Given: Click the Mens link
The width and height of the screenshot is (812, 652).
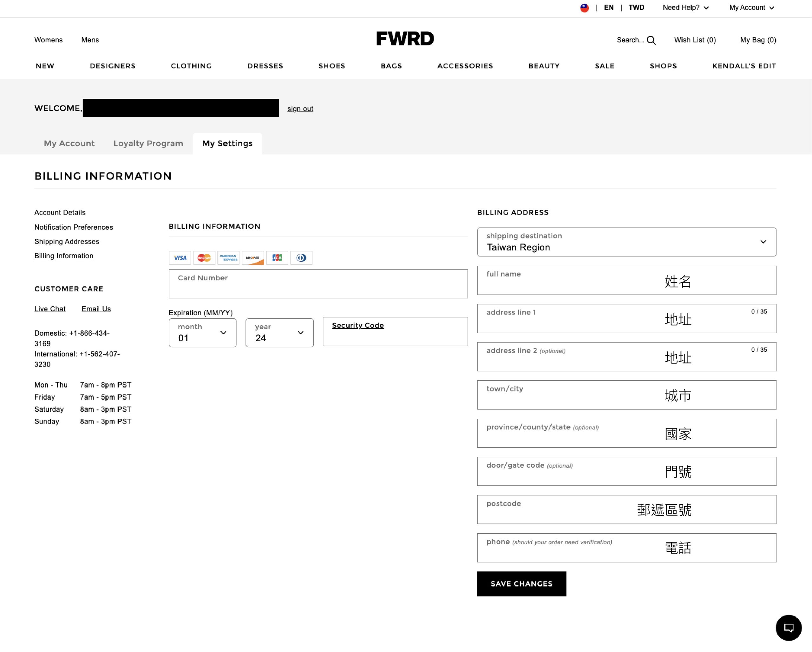Looking at the screenshot, I should [90, 40].
